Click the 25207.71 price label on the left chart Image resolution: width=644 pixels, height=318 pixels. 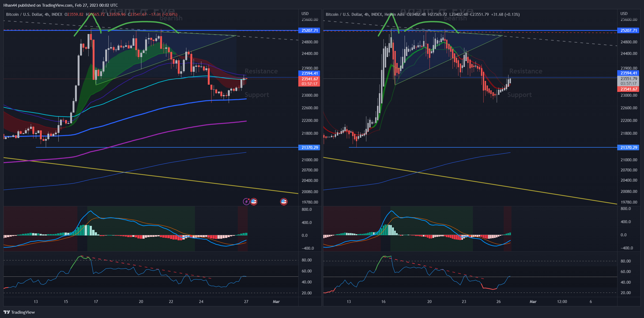coord(309,31)
